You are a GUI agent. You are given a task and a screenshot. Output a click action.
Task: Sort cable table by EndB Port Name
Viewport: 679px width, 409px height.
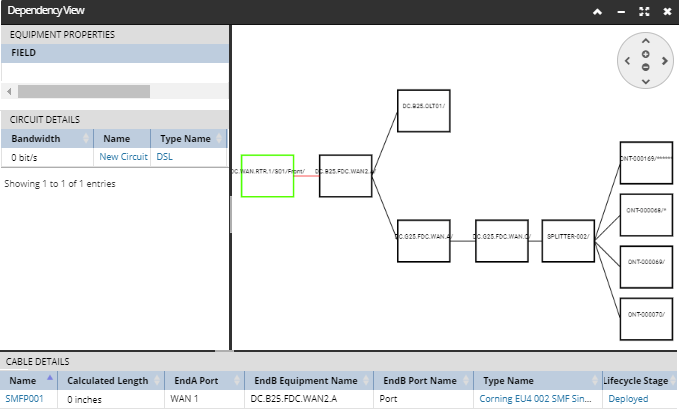coord(423,380)
